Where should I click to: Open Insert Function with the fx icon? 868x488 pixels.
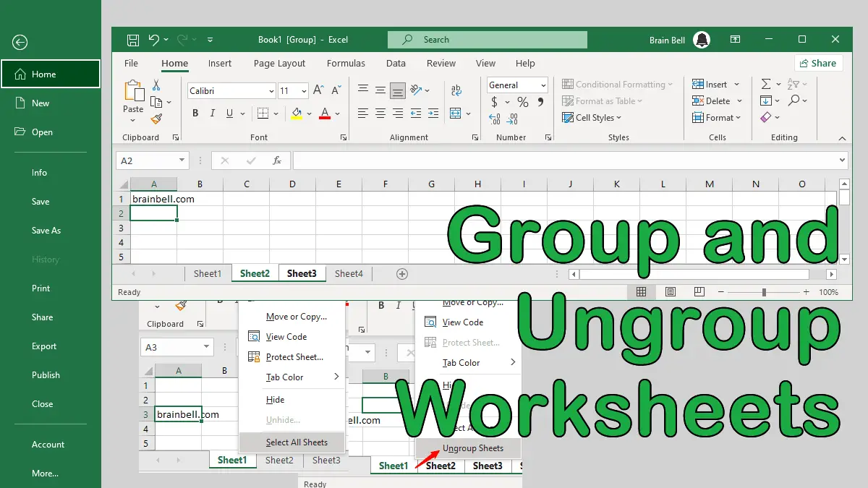(277, 160)
